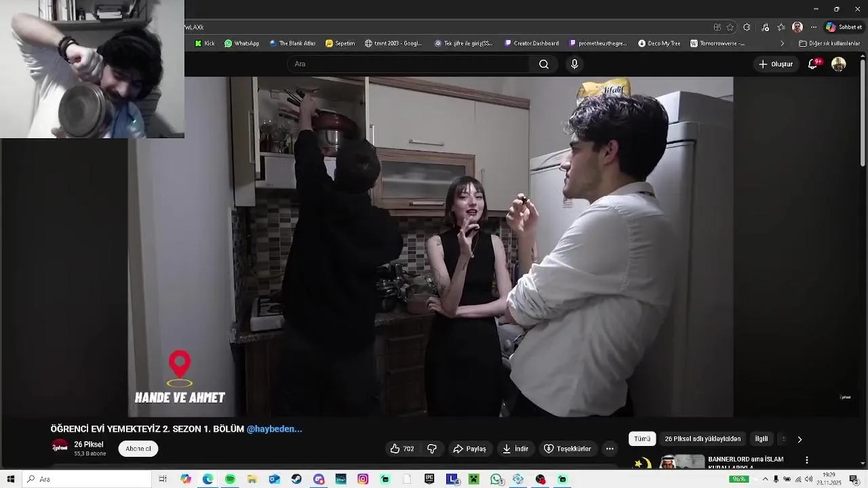Click the Teşekkürler thanks button

(x=568, y=449)
